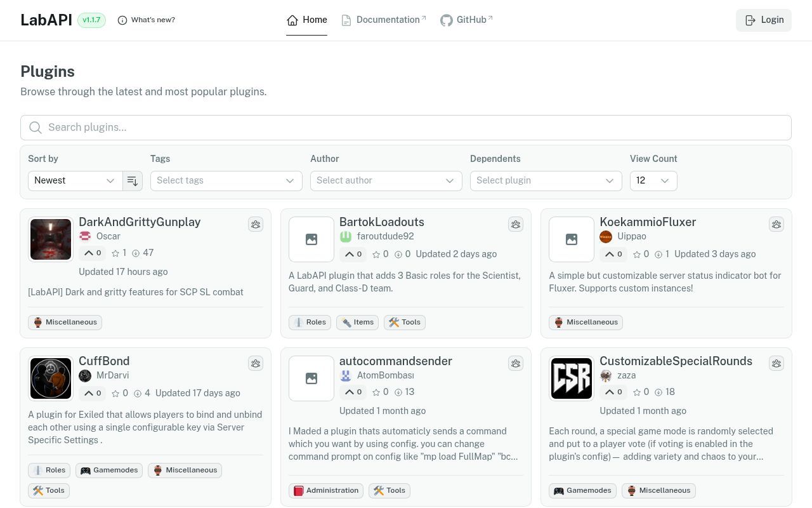
Task: Open the Select tags dropdown
Action: coord(226,181)
